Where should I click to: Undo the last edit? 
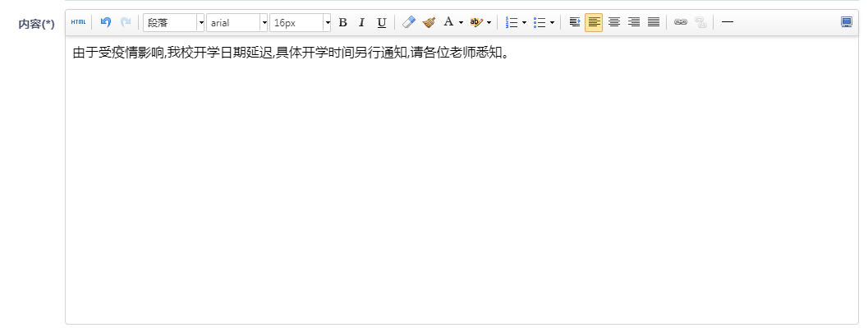coord(106,23)
